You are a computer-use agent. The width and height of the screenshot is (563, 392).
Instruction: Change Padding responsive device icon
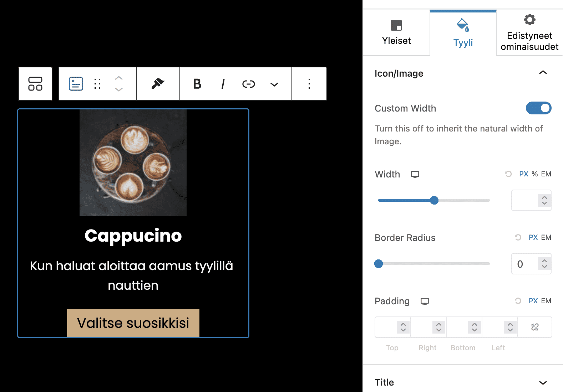tap(425, 301)
